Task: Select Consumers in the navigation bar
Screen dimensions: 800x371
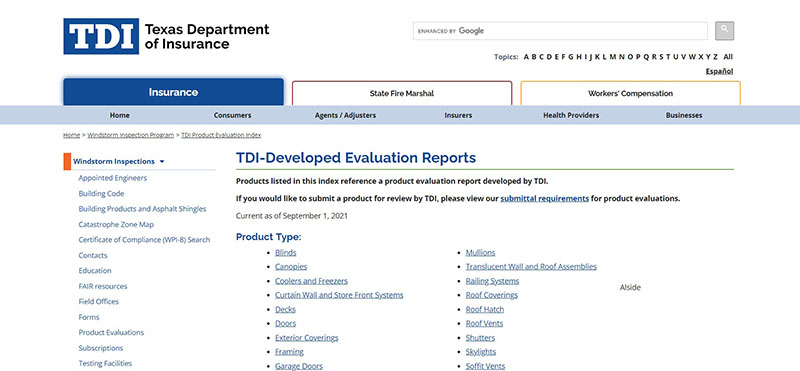Action: 232,115
